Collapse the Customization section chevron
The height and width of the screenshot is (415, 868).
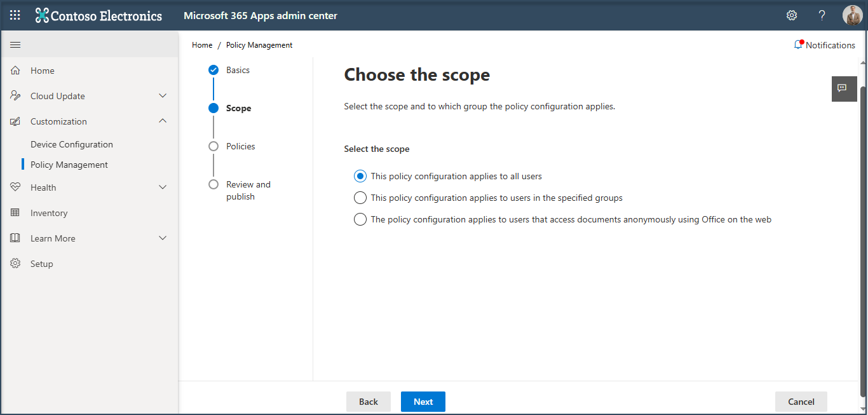tap(163, 121)
